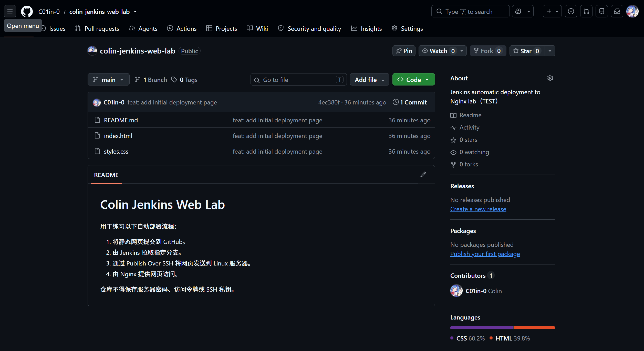Switch to the Actions tab

[182, 28]
